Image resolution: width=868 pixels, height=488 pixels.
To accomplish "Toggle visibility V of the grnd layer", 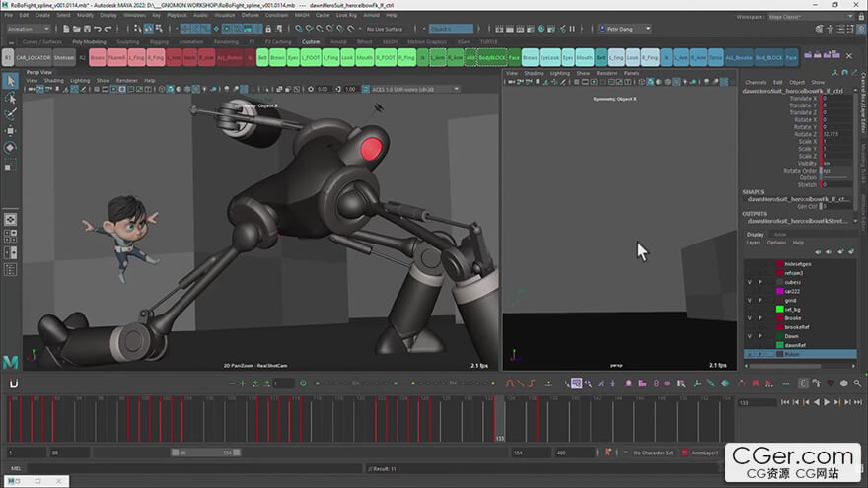I will tap(750, 301).
